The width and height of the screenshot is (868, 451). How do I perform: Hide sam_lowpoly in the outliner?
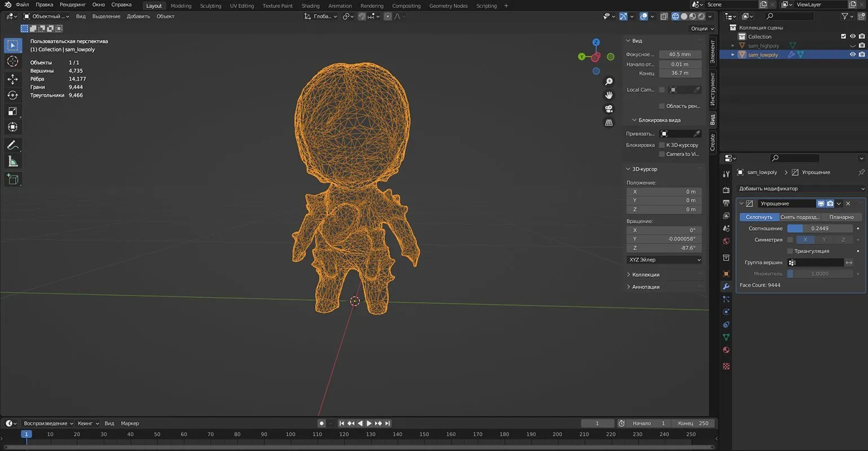(852, 55)
